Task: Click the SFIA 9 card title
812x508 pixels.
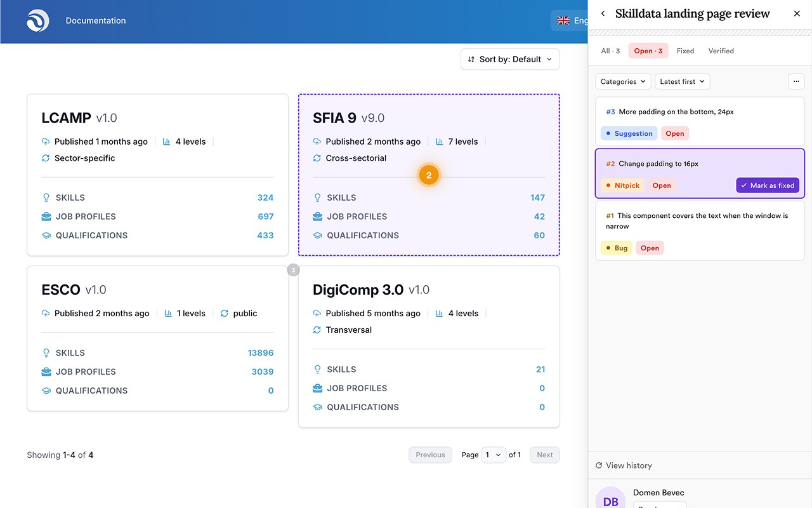Action: coord(334,118)
